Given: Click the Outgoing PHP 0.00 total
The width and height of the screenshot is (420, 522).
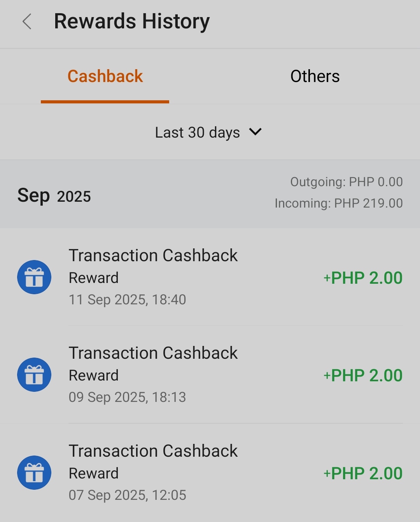Looking at the screenshot, I should click(346, 182).
